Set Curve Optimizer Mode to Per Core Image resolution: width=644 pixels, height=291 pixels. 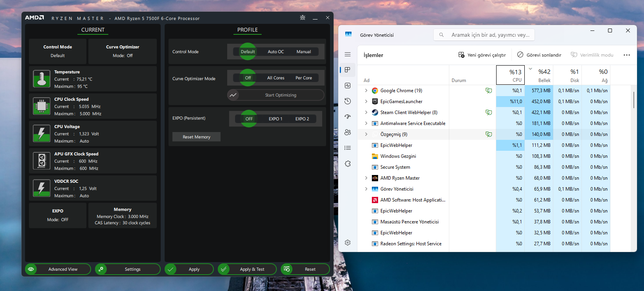point(304,78)
